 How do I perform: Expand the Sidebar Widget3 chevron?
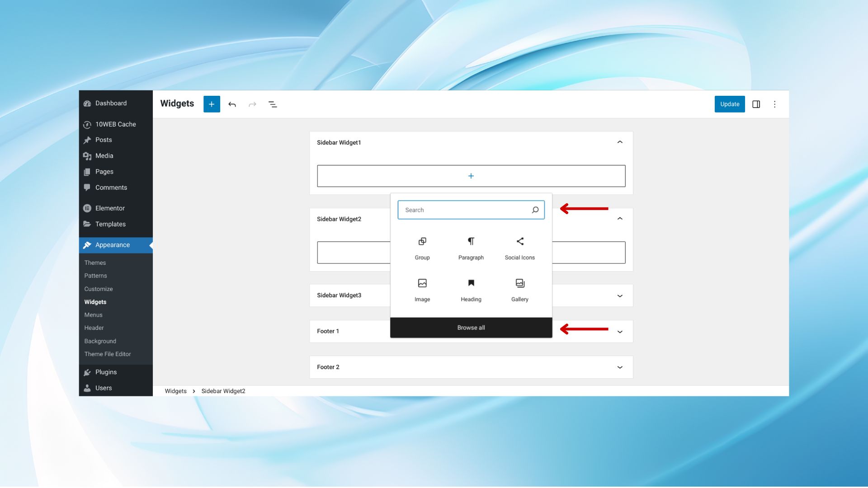click(x=620, y=296)
